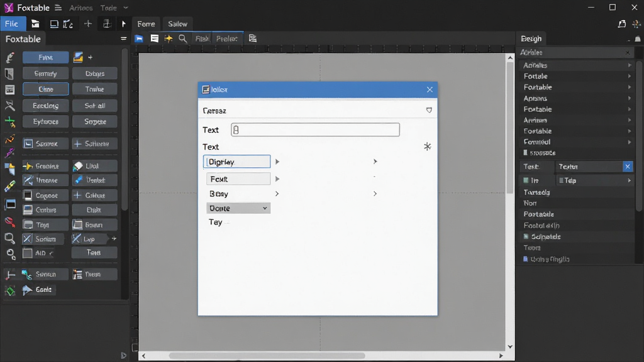Screen dimensions: 644x362
Task: Expand the arrow next to Foxit
Action: click(x=277, y=179)
